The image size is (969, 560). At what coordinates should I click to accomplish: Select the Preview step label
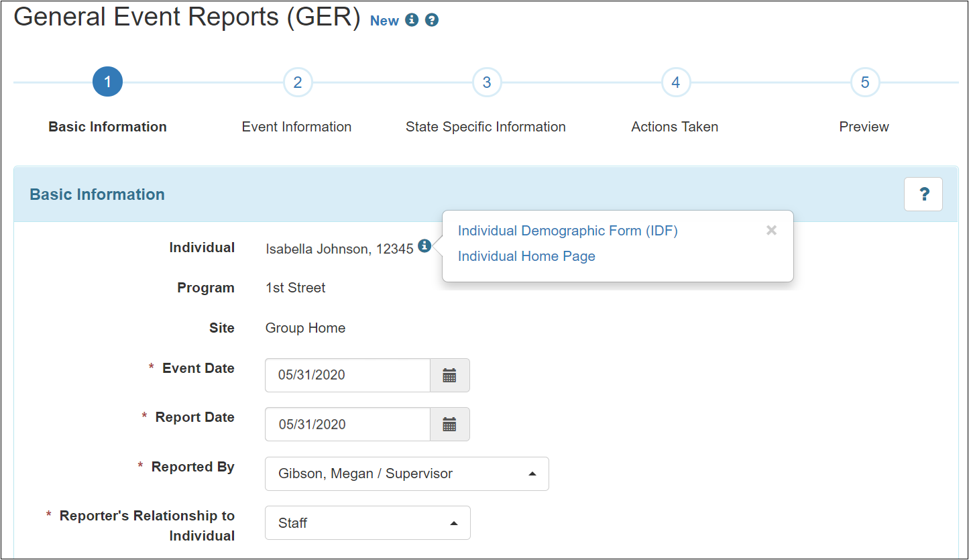coord(864,127)
